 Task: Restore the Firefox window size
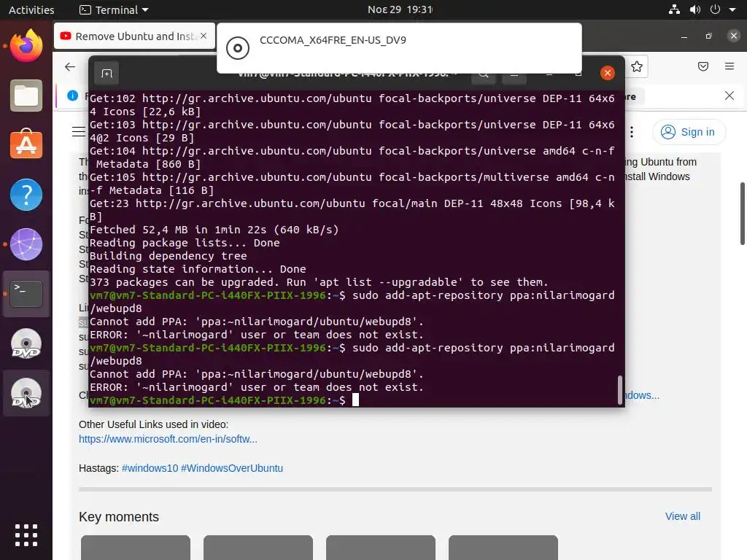[709, 36]
